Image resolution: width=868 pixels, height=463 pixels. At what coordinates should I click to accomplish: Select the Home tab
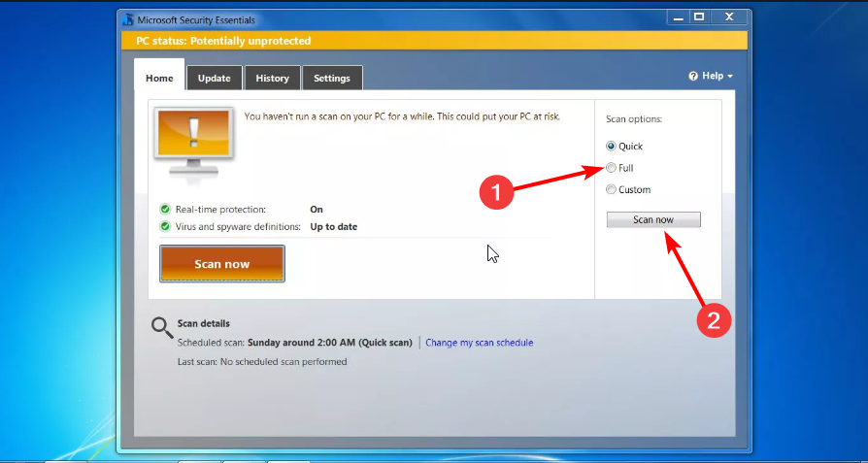point(159,78)
